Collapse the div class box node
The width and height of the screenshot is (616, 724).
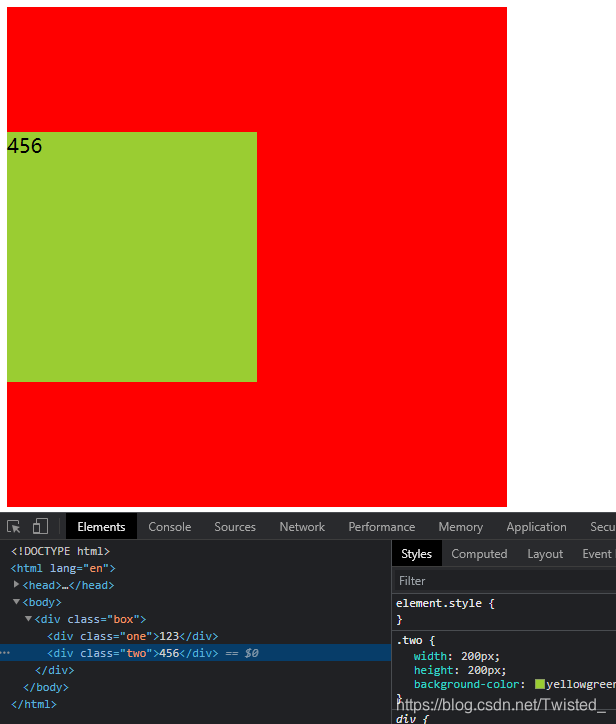click(x=28, y=619)
